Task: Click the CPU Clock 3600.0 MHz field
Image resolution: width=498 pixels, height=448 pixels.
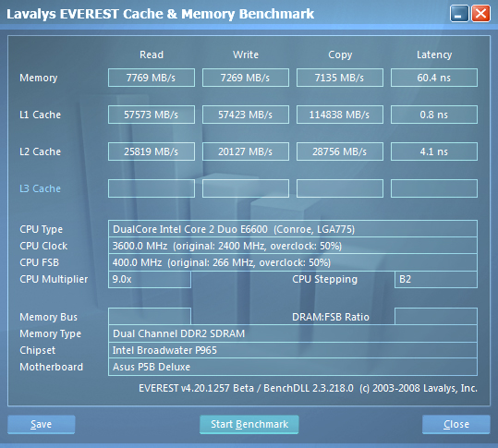Action: tap(293, 246)
